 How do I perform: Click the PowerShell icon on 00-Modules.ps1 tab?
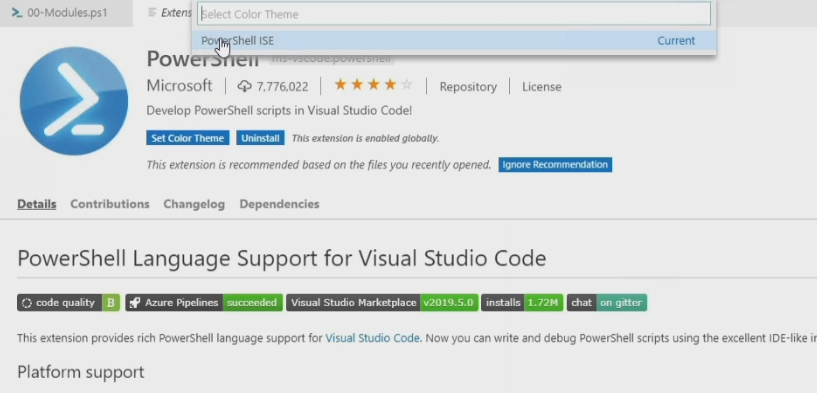click(x=17, y=13)
